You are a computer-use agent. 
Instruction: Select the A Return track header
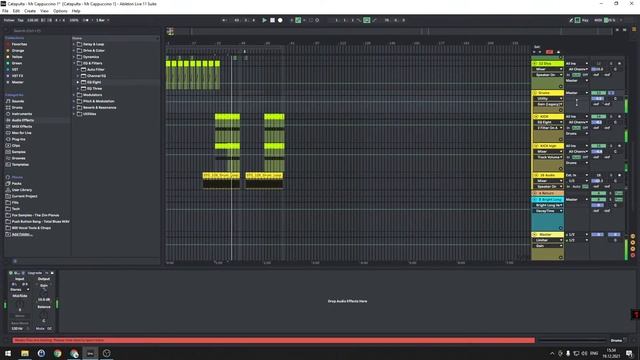point(548,193)
